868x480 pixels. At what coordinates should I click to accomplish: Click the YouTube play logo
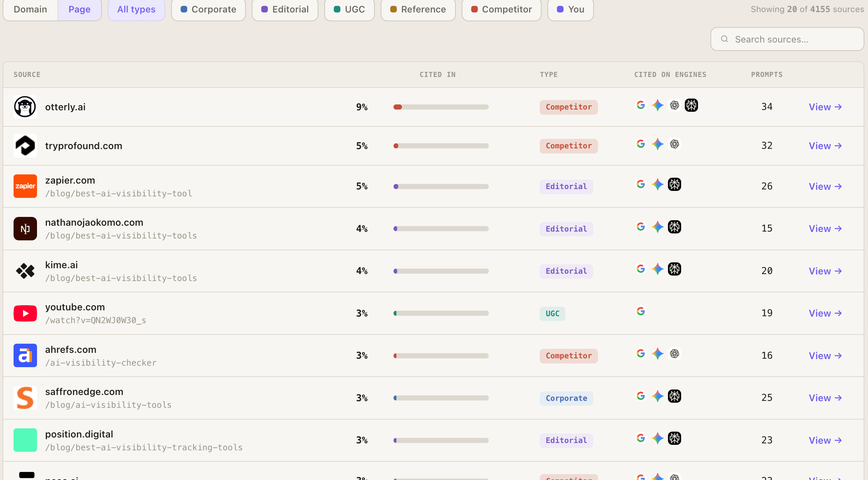point(25,313)
